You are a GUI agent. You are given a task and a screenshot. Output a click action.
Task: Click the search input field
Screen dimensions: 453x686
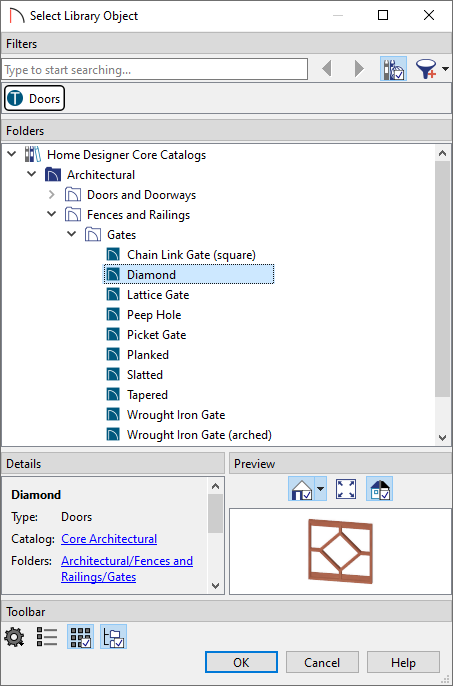tap(155, 70)
